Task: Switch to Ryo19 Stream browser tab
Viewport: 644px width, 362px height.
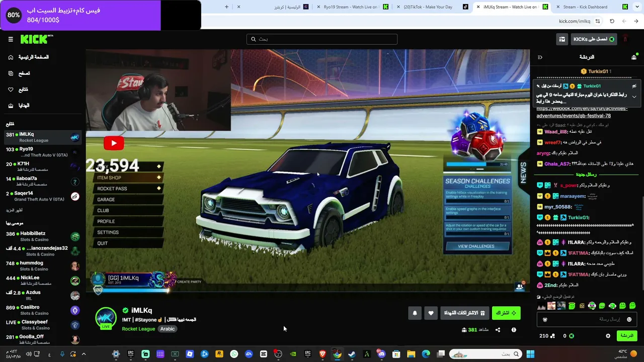Action: (x=352, y=7)
